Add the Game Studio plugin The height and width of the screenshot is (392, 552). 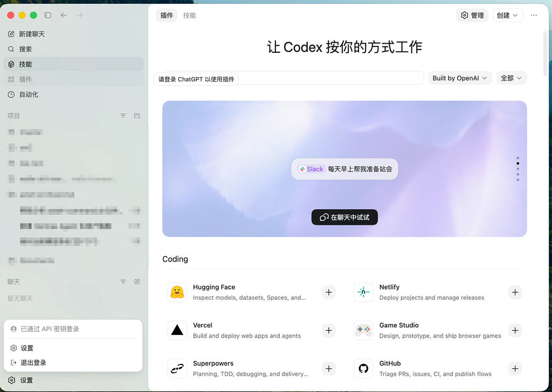[515, 331]
